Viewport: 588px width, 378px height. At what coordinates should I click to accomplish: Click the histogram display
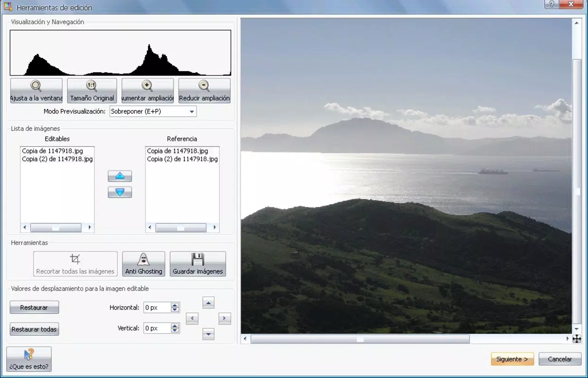click(121, 53)
